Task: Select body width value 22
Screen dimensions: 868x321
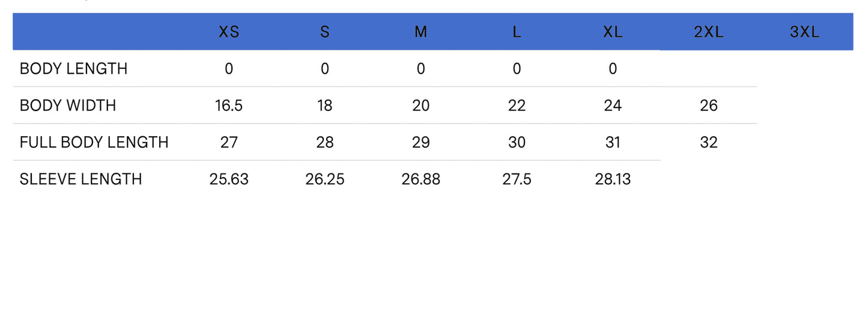Action: click(517, 106)
